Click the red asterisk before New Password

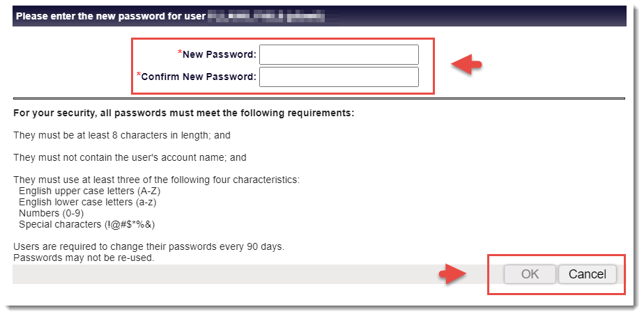(x=180, y=53)
